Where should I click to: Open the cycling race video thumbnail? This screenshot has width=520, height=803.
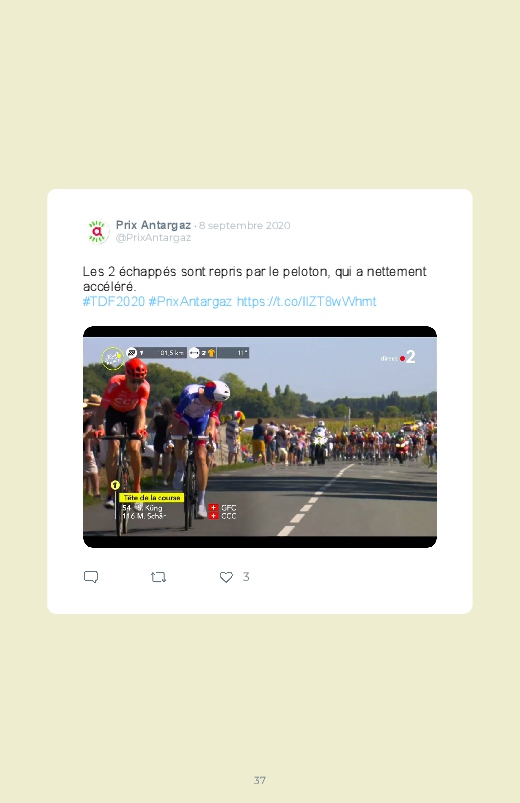pyautogui.click(x=260, y=437)
